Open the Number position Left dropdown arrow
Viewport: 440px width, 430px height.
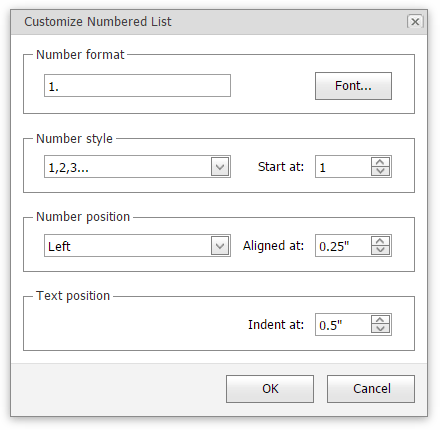pos(220,246)
